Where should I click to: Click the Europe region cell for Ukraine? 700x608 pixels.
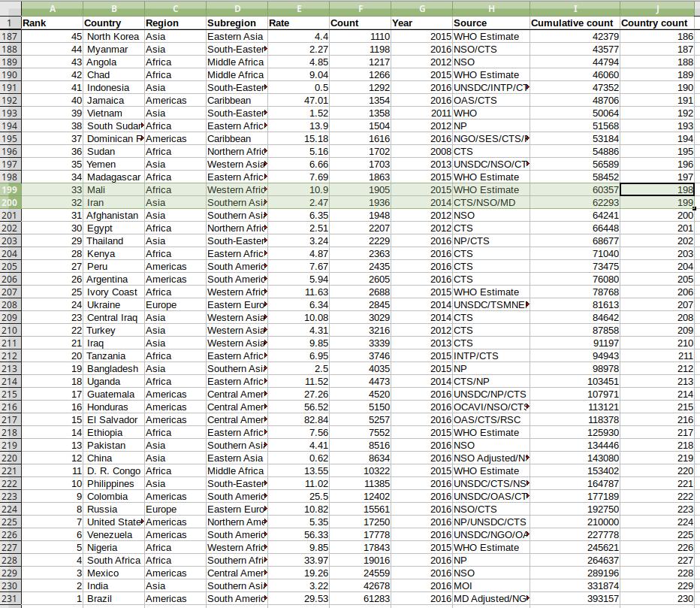176,305
